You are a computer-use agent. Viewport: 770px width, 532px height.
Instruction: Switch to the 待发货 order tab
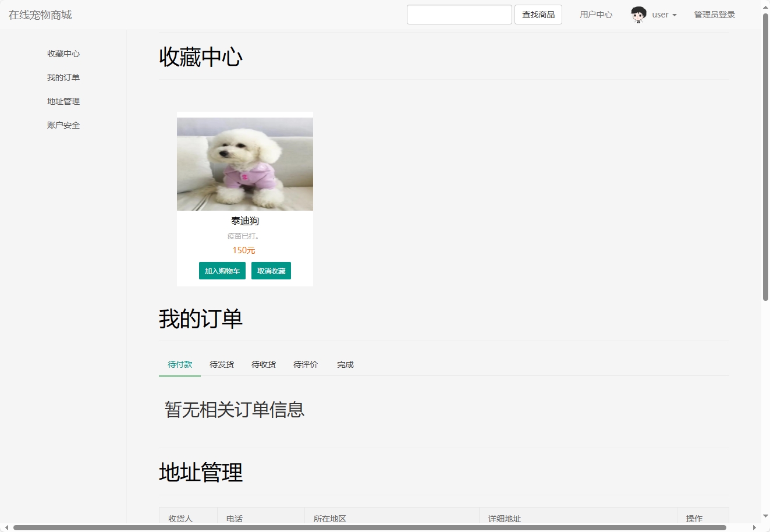[x=222, y=364]
